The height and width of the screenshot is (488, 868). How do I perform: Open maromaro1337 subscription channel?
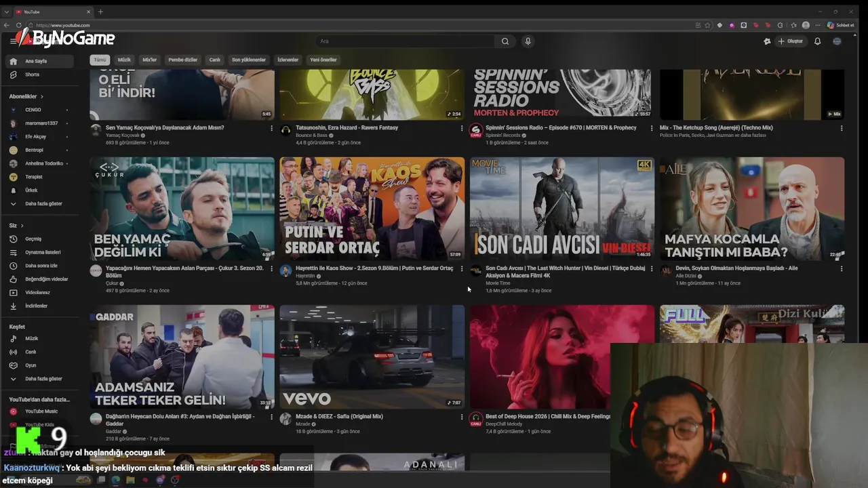41,123
